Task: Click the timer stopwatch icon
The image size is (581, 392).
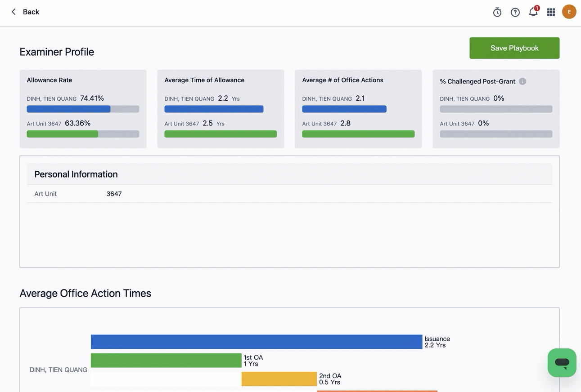Action: point(497,12)
